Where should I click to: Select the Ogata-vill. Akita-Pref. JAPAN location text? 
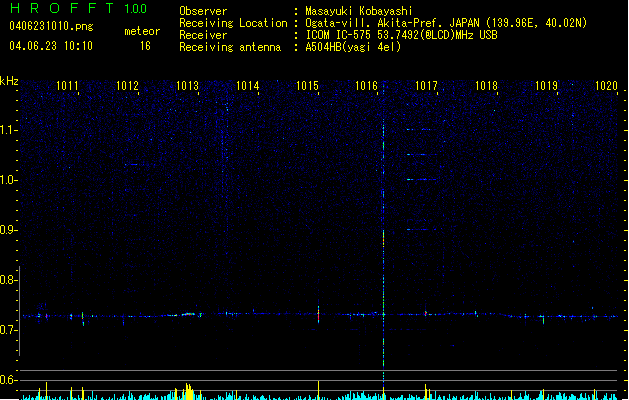point(446,23)
